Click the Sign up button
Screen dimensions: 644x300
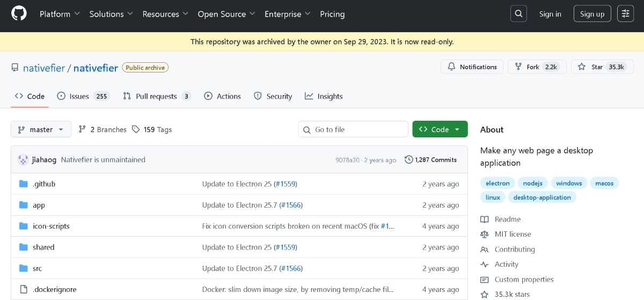click(x=592, y=14)
